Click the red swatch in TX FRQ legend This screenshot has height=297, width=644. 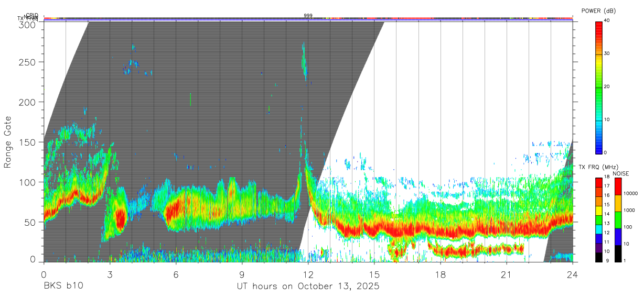(x=599, y=182)
